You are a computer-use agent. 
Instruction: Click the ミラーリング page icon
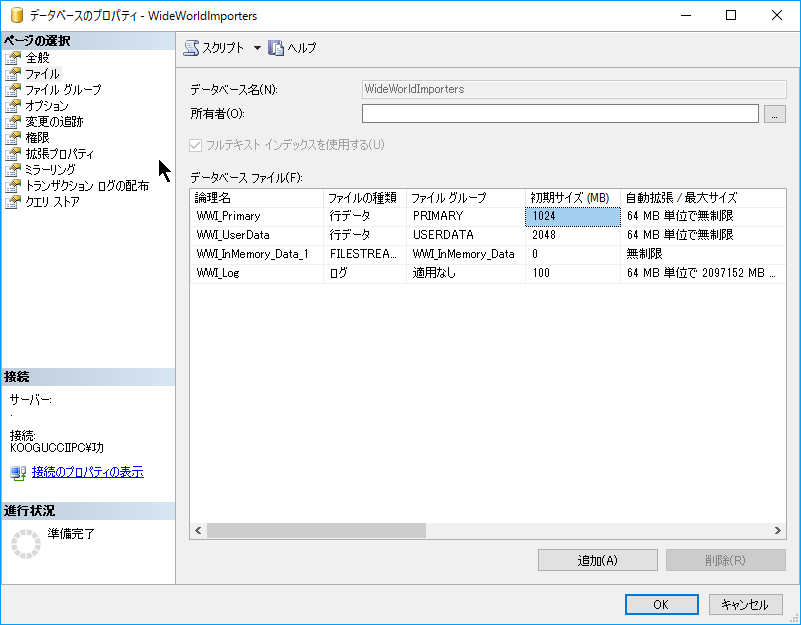pyautogui.click(x=13, y=170)
